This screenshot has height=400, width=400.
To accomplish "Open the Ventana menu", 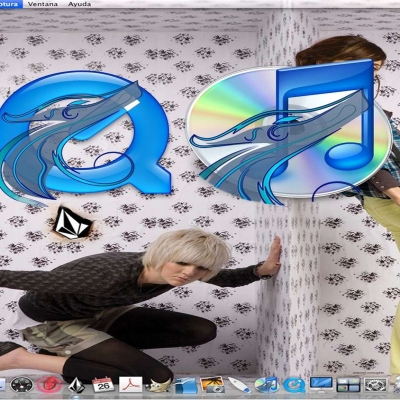I will point(43,4).
